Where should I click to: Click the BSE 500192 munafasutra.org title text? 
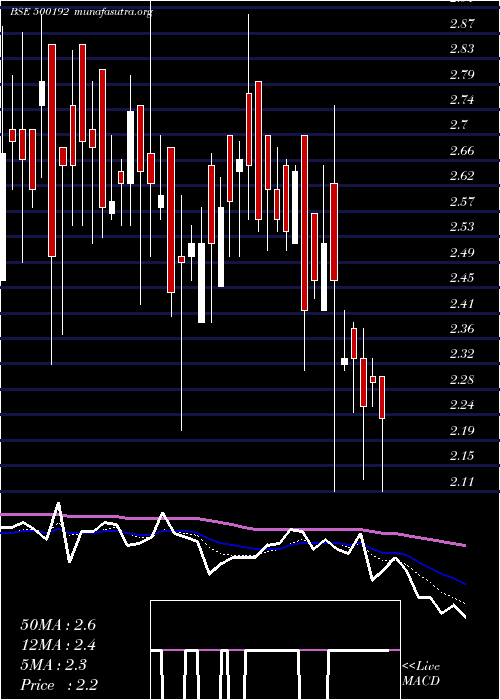(x=81, y=12)
